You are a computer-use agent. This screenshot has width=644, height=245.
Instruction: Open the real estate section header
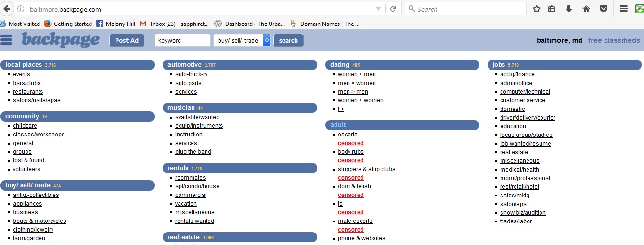pos(240,237)
